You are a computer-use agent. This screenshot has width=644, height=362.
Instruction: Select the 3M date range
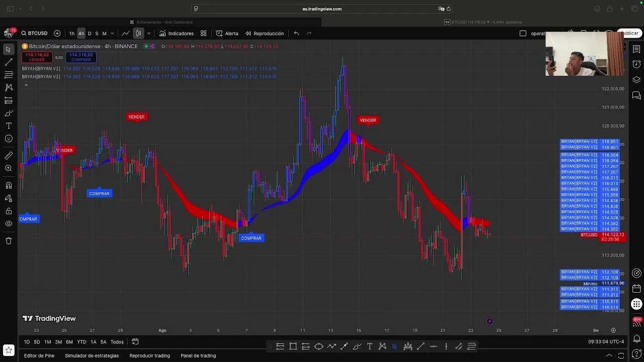click(58, 342)
